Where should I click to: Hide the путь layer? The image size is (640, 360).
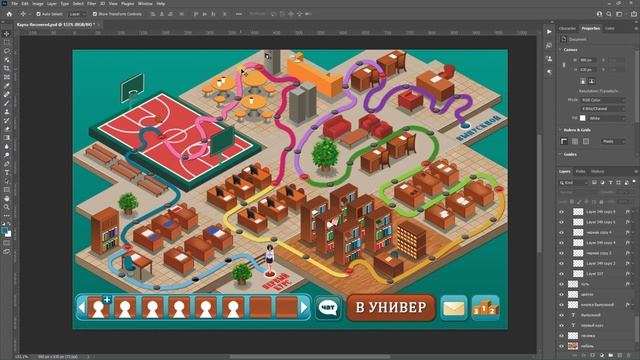pos(562,284)
